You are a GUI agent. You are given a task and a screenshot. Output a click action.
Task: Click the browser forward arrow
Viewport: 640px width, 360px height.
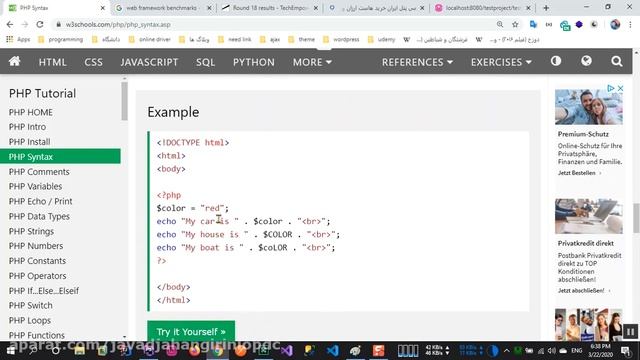tap(24, 24)
